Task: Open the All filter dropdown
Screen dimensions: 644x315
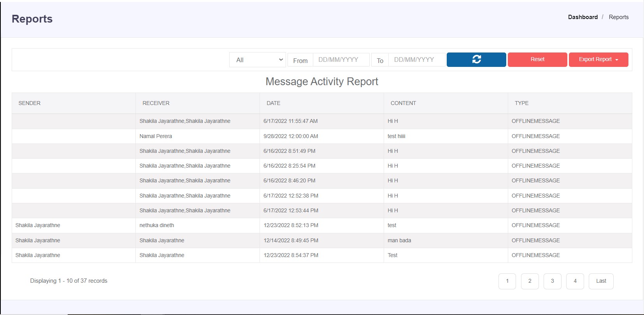Action: coord(258,60)
